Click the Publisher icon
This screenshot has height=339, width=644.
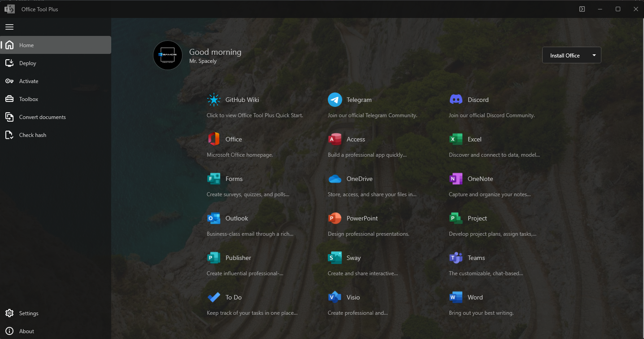point(214,258)
